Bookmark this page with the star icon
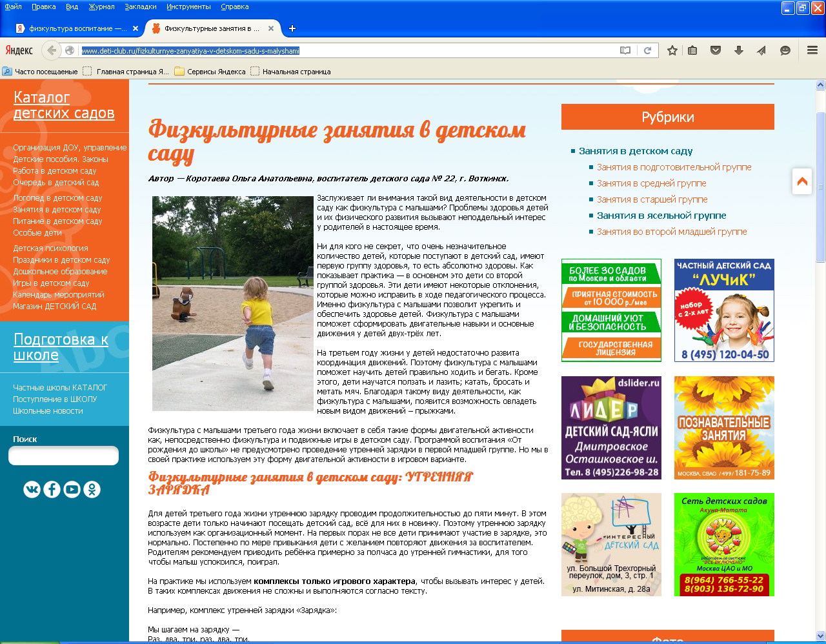This screenshot has width=826, height=644. [x=672, y=50]
